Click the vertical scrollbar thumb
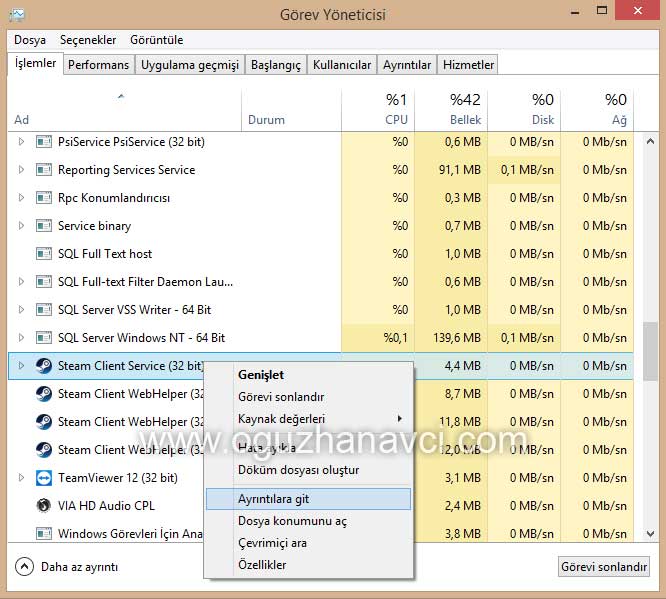 point(650,352)
